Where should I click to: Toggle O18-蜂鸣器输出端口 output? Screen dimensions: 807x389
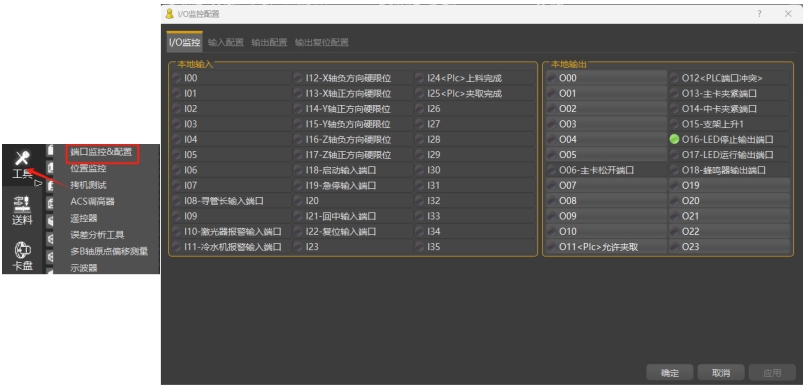729,170
